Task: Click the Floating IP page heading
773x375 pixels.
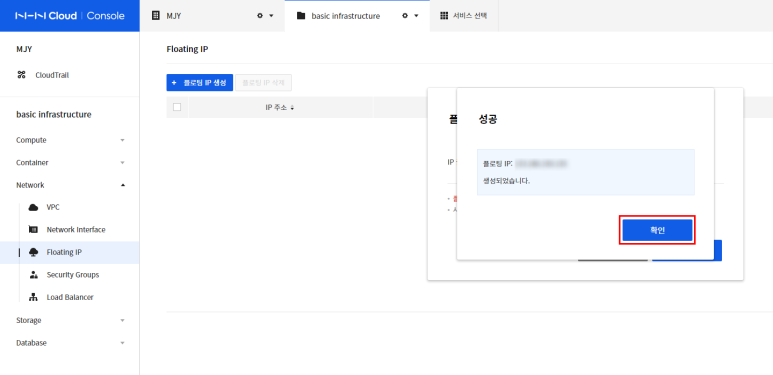Action: pyautogui.click(x=187, y=49)
